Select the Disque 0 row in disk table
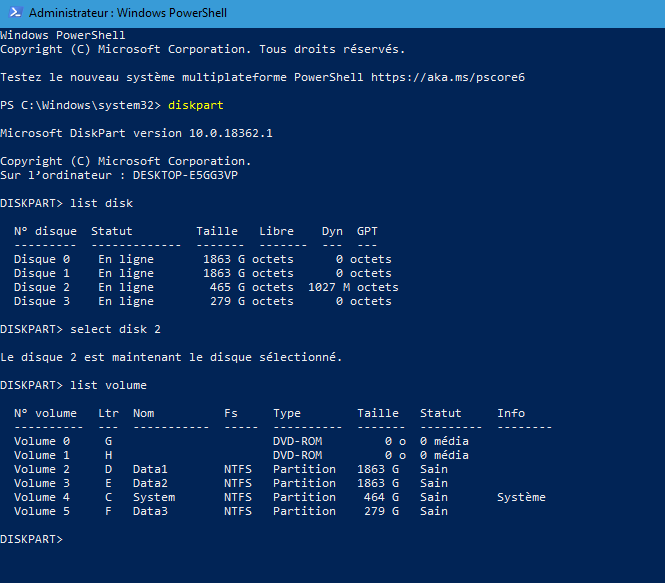The image size is (665, 583). tap(202, 259)
